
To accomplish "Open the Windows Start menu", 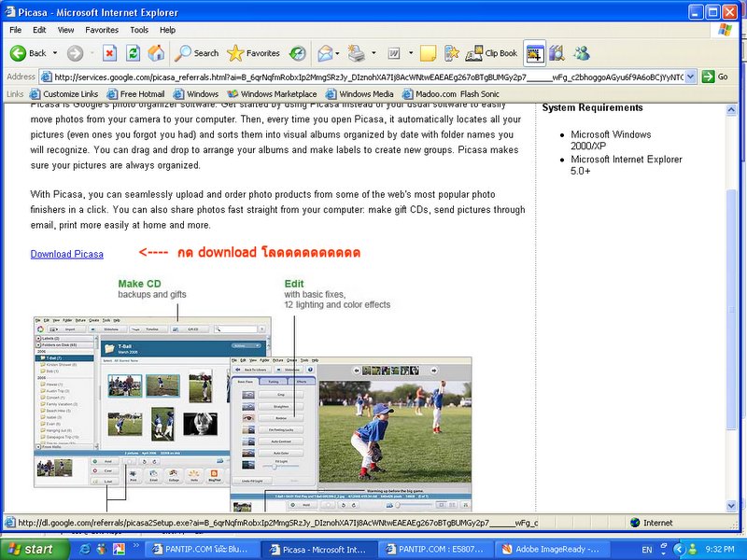I will [x=35, y=550].
